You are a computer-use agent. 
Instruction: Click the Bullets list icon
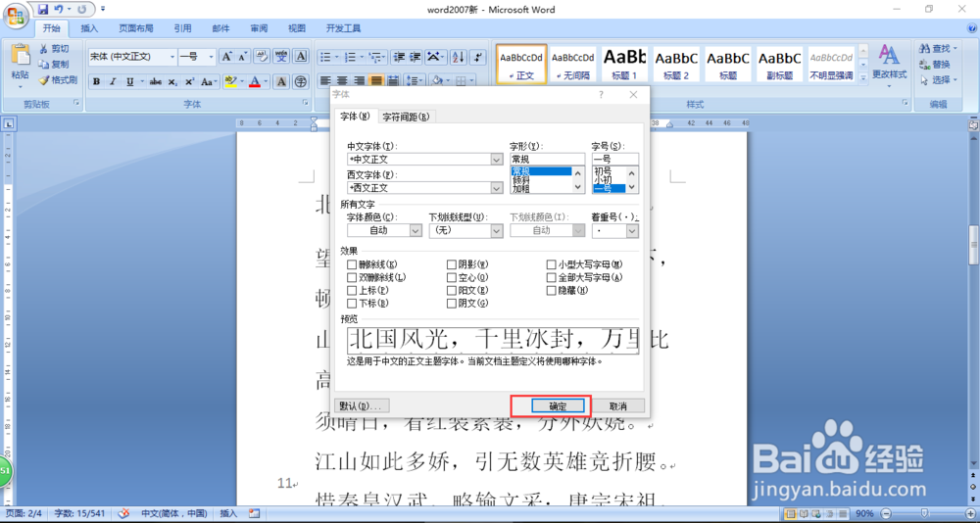click(325, 57)
